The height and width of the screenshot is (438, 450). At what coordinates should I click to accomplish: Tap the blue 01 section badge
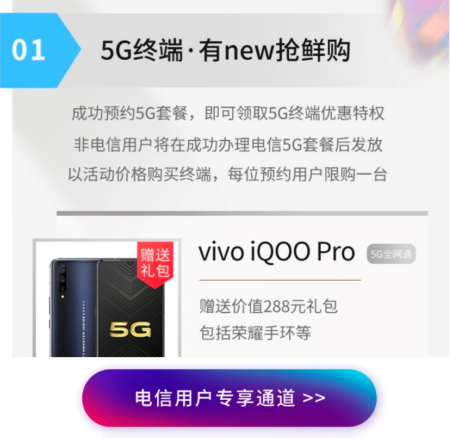[40, 50]
